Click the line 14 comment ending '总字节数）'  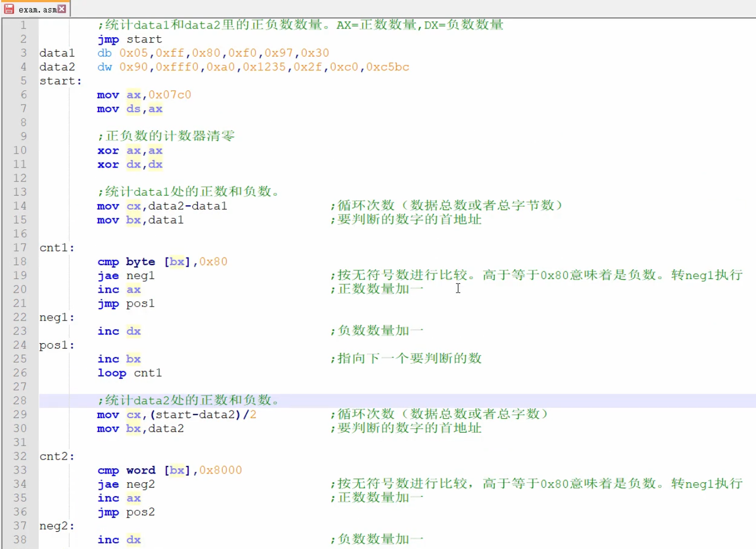447,205
